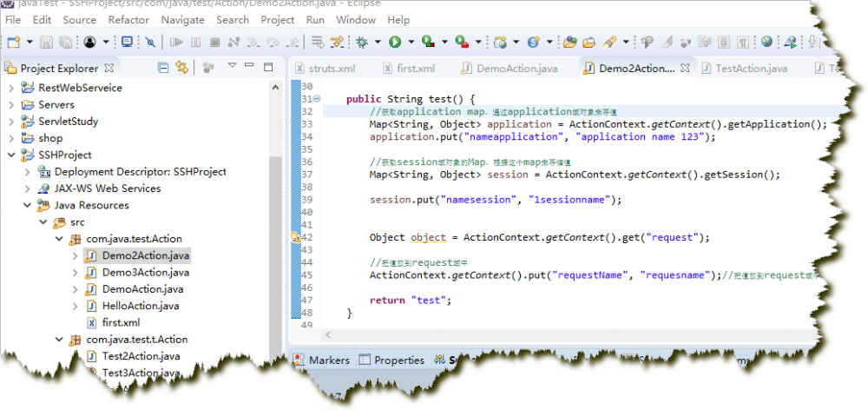Close the Demo2Action.java editor tab
The height and width of the screenshot is (410, 868).
pos(683,69)
